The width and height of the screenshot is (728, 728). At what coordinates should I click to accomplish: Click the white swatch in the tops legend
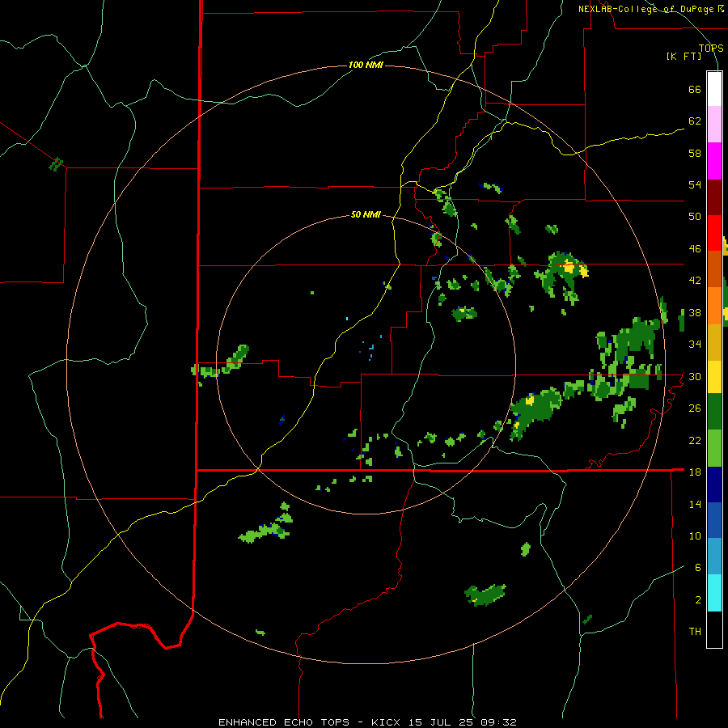714,89
